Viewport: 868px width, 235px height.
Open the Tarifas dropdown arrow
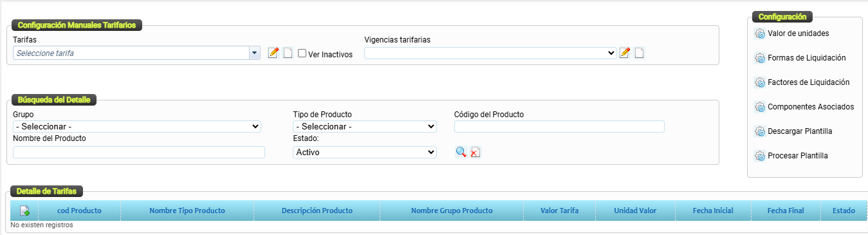254,53
